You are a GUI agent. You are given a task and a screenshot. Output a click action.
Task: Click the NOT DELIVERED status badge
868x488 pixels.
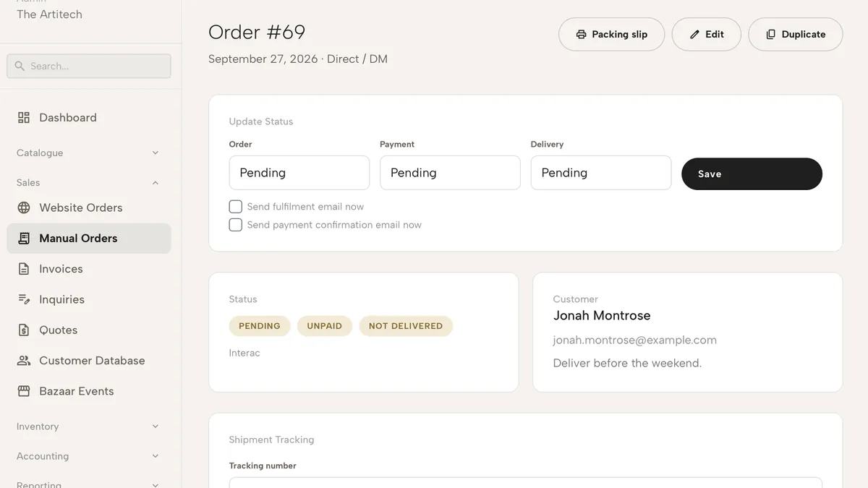click(x=406, y=326)
